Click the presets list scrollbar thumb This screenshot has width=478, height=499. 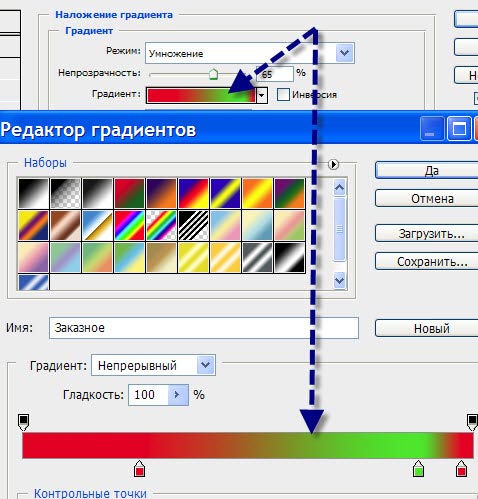pos(339,229)
